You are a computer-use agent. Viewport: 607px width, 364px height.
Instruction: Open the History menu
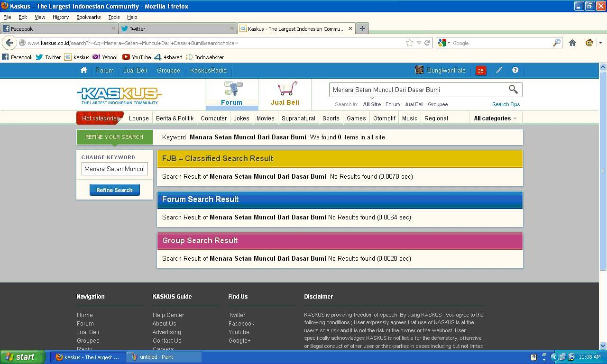pyautogui.click(x=61, y=17)
